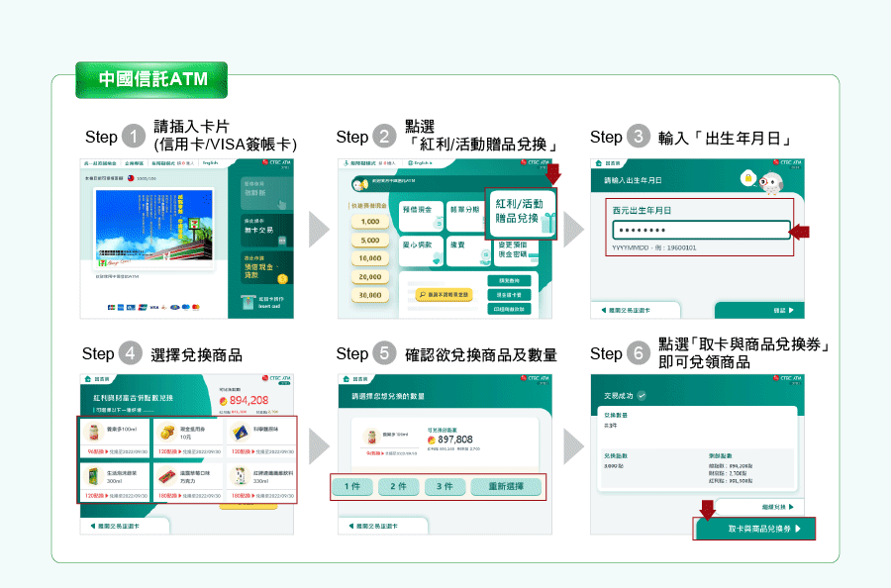
Task: Select the 330ml milk drink product
Action: coord(260,481)
